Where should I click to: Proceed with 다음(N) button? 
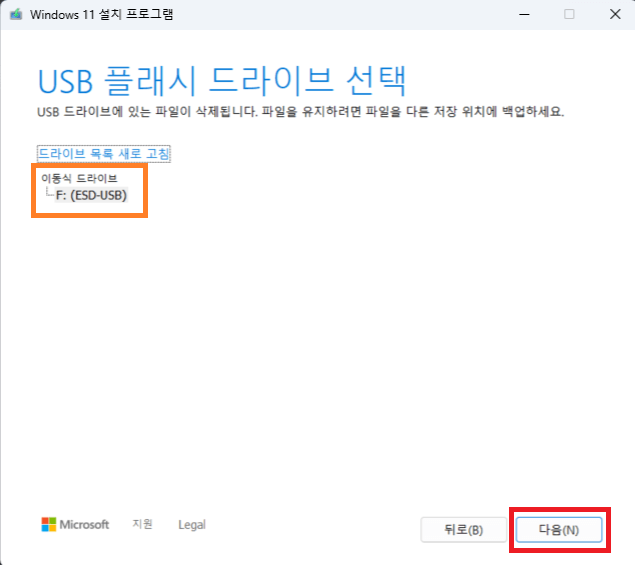(x=559, y=529)
